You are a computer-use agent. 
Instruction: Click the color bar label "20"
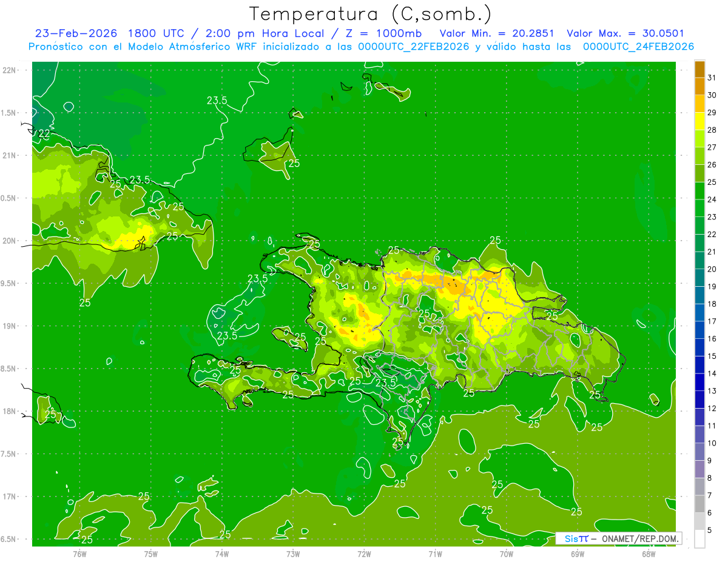tap(712, 269)
